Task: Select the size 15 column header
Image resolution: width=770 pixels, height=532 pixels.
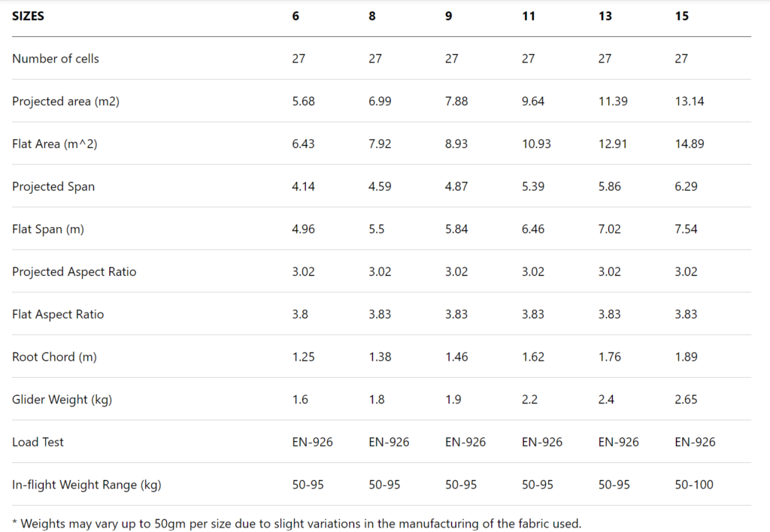Action: [681, 17]
